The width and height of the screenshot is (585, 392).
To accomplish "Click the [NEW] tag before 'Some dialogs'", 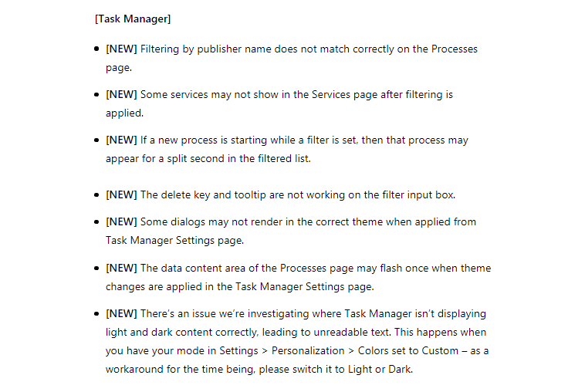I will [121, 221].
